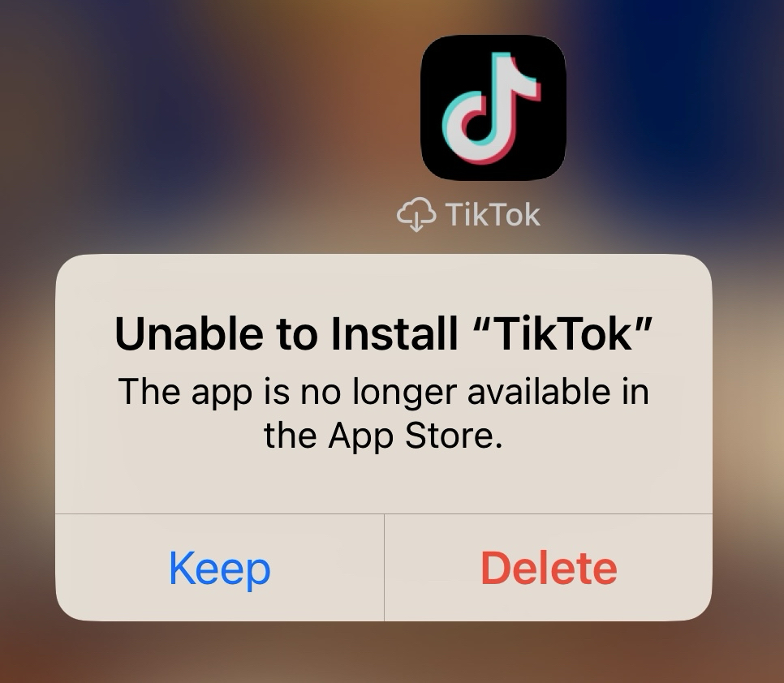Viewport: 784px width, 683px height.
Task: Remove TikTok using the Delete button
Action: tap(549, 568)
